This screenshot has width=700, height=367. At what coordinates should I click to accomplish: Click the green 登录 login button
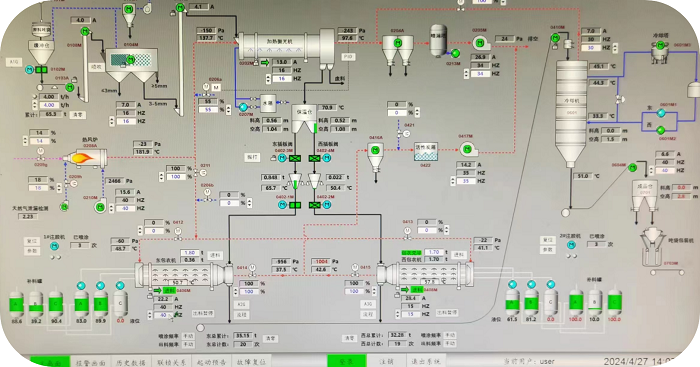tap(347, 361)
